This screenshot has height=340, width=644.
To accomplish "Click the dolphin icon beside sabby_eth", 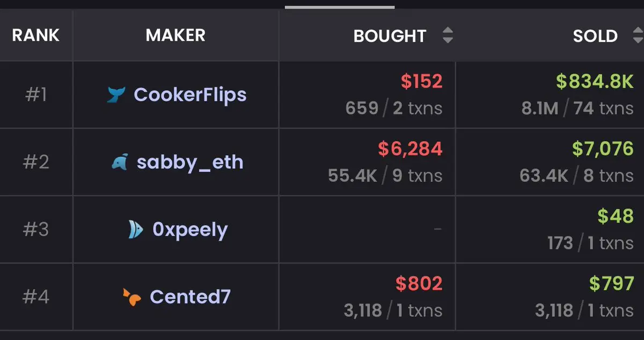I will (120, 162).
